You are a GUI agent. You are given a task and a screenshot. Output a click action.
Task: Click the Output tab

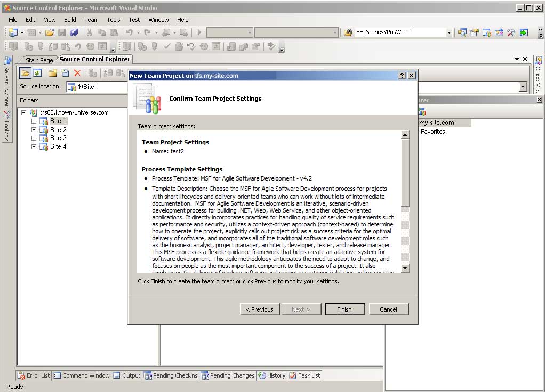[x=127, y=375]
